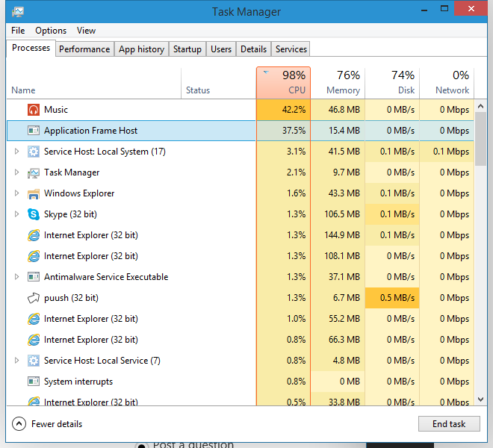Click the System interrupts icon

34,382
